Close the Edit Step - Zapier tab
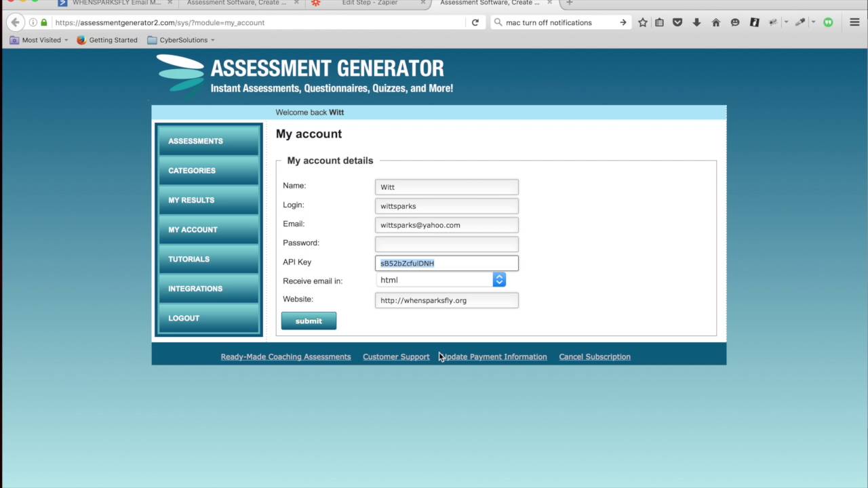This screenshot has height=488, width=868. pyautogui.click(x=423, y=3)
